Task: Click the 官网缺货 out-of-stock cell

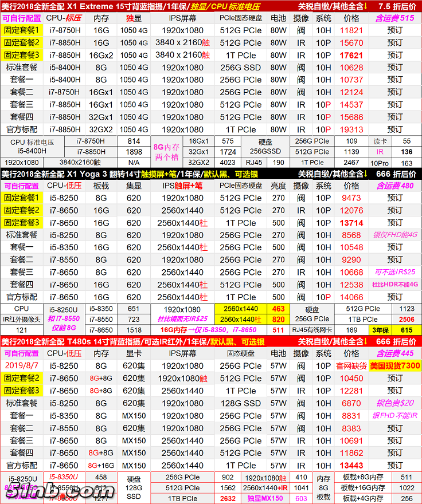Action: click(x=351, y=366)
